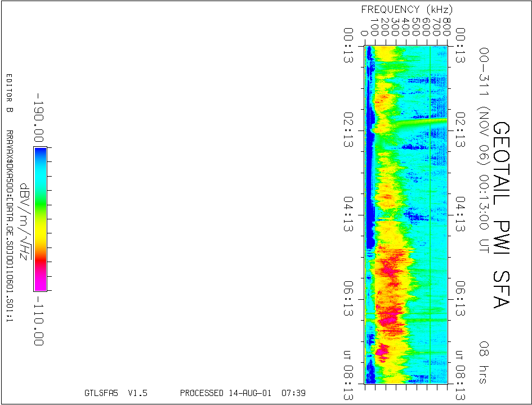Click the GTLSFA5 V1.5 version label
The image size is (532, 405).
pyautogui.click(x=115, y=393)
